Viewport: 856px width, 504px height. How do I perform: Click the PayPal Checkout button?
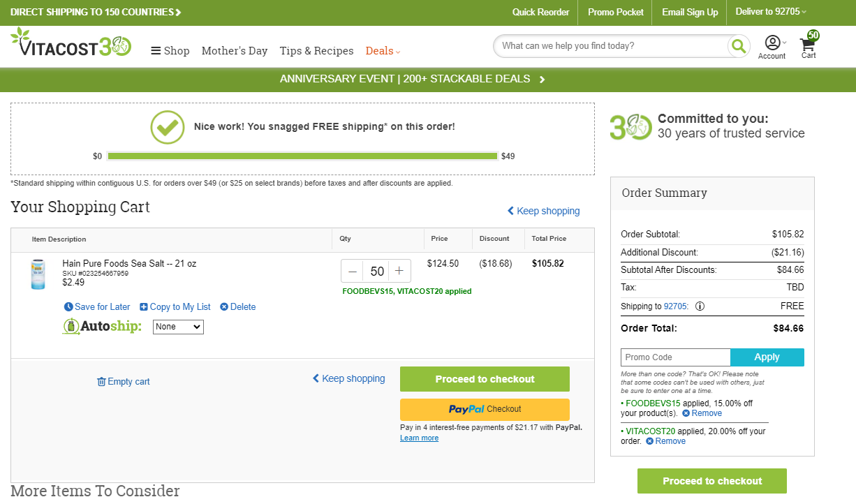point(485,409)
